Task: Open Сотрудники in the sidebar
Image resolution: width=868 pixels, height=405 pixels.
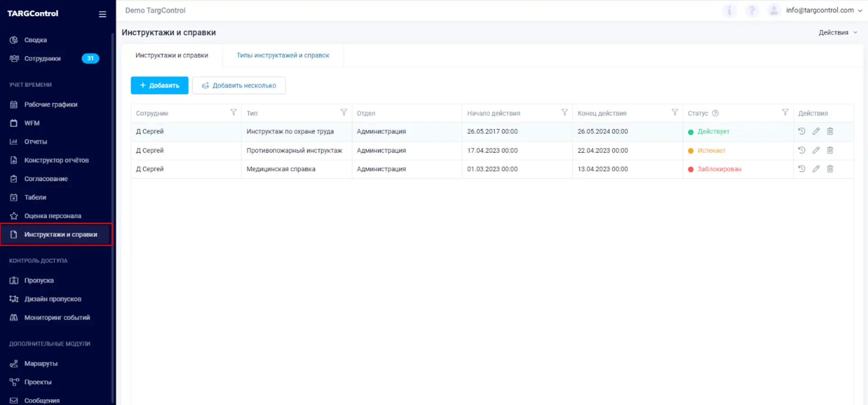Action: (56, 58)
